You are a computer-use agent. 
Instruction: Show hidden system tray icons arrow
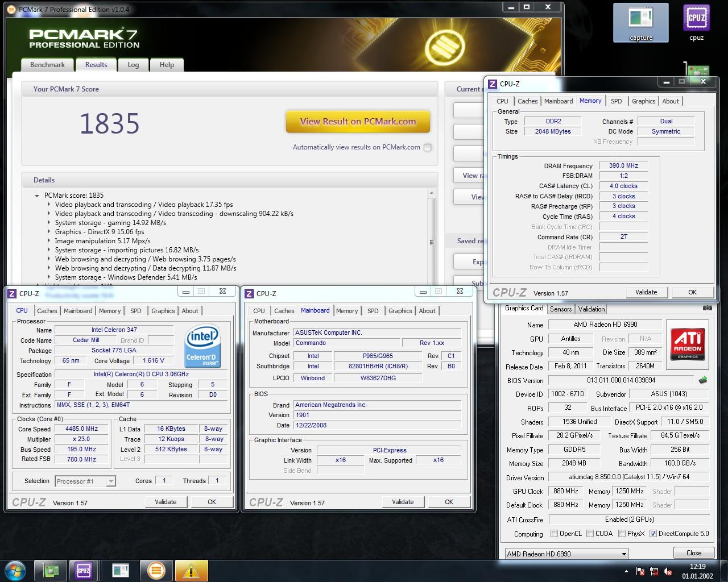[x=627, y=571]
